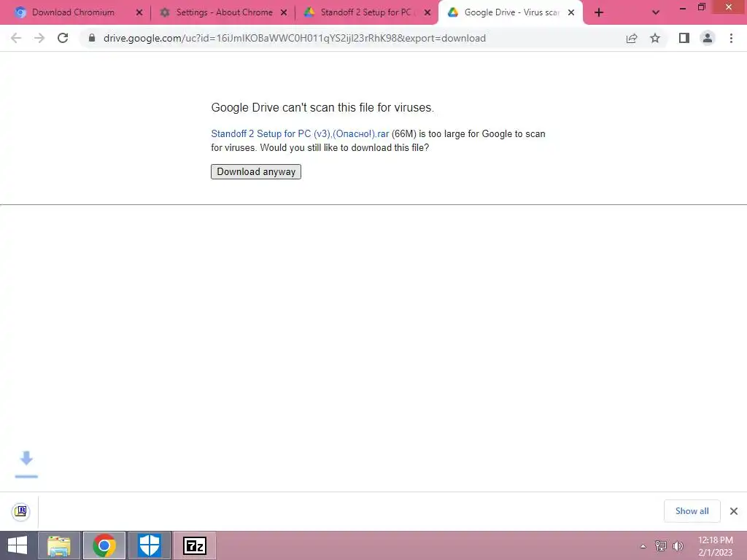Open the side panel icon
The width and height of the screenshot is (747, 560).
[x=684, y=38]
